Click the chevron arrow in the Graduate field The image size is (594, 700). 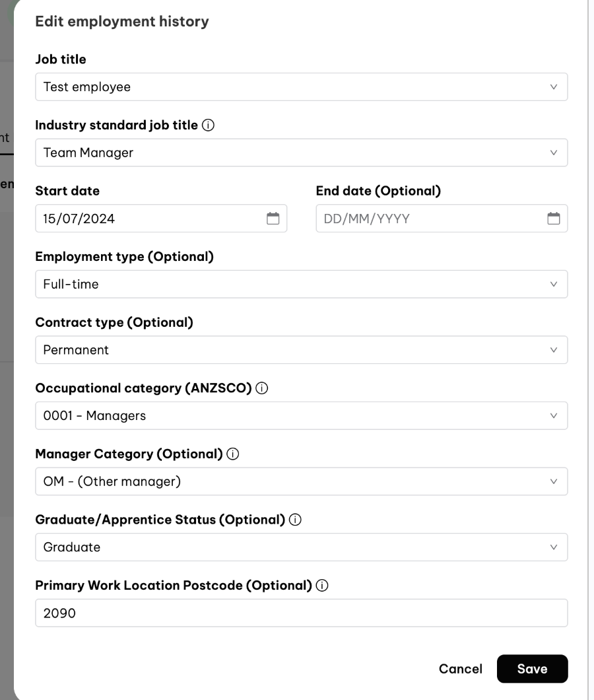(x=553, y=547)
